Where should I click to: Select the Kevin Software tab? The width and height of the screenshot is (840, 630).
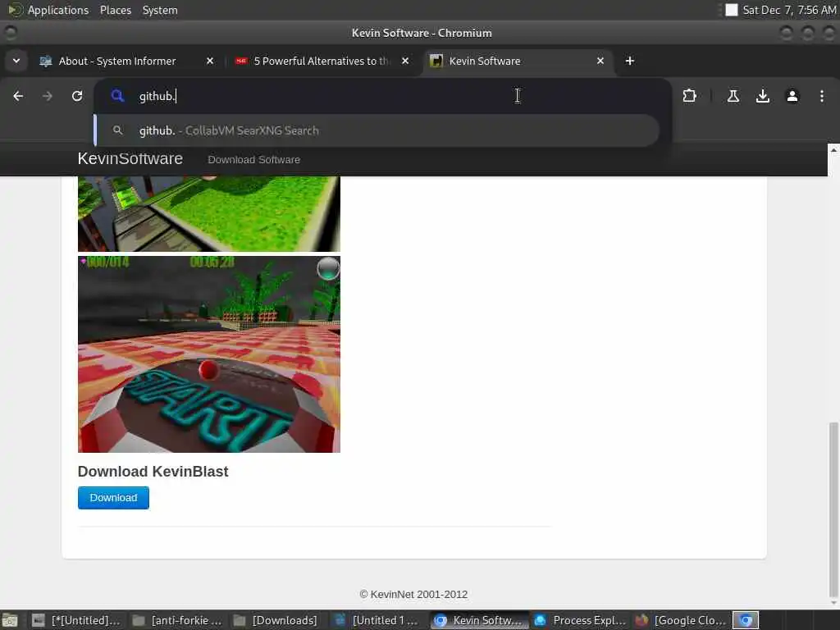pyautogui.click(x=517, y=61)
